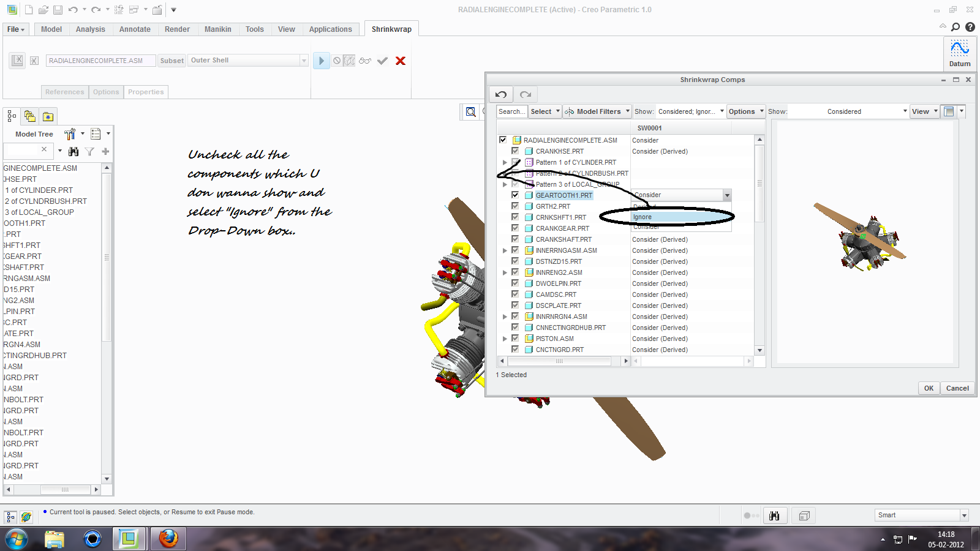
Task: Uncheck the CRANKSHAFT.PRT checkbox
Action: (515, 239)
